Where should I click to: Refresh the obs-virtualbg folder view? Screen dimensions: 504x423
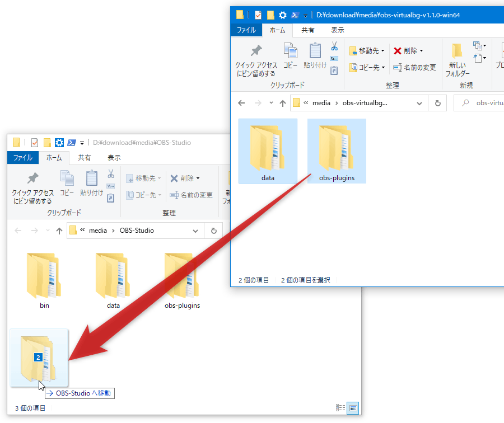tap(438, 103)
